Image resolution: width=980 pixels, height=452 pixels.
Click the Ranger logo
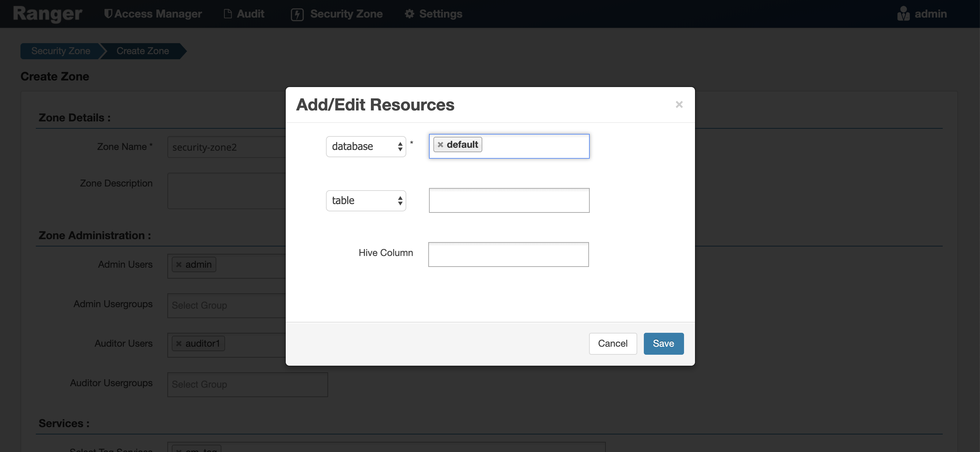tap(48, 14)
